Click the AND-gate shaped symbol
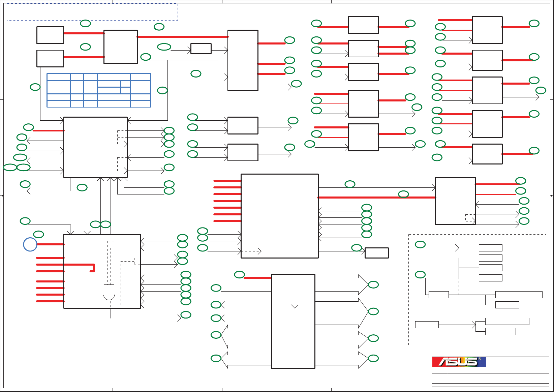 click(x=109, y=292)
